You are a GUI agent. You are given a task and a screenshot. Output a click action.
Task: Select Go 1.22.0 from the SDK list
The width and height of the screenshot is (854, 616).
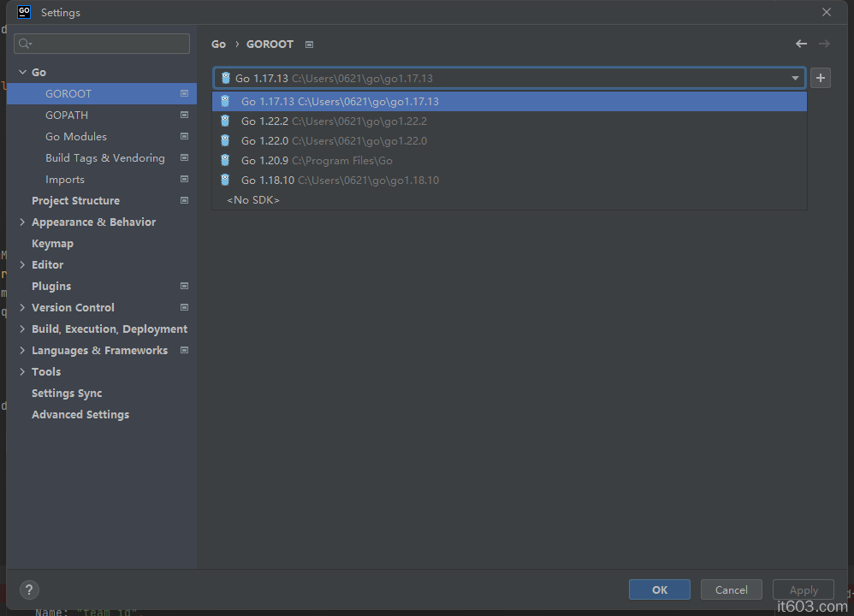click(x=334, y=140)
